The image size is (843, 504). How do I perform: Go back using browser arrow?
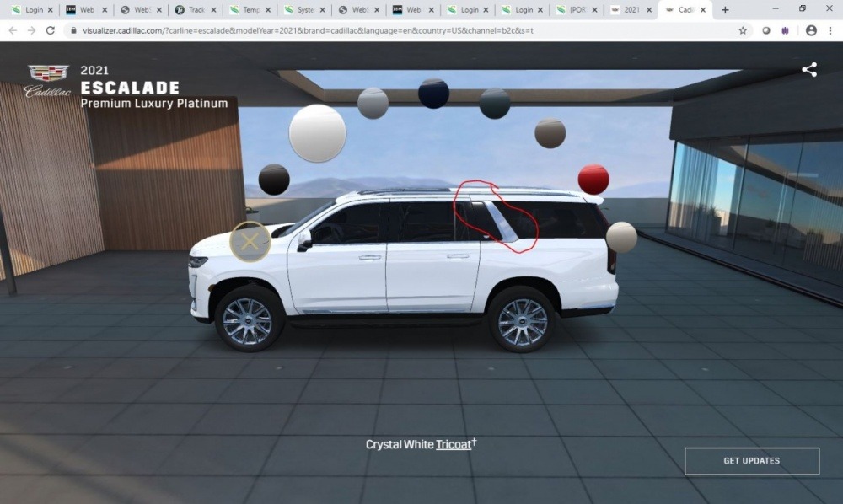pos(13,30)
